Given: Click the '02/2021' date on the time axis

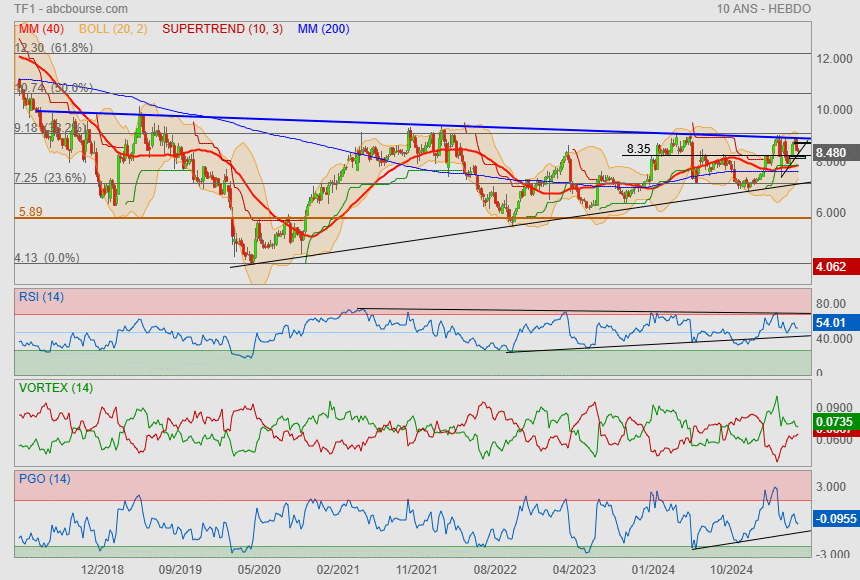Looking at the screenshot, I should pos(338,570).
